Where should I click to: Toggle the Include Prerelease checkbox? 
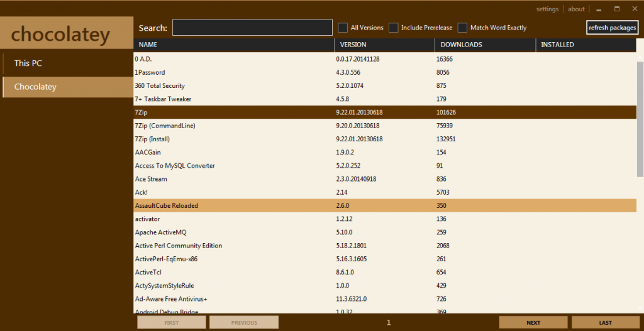pos(394,28)
